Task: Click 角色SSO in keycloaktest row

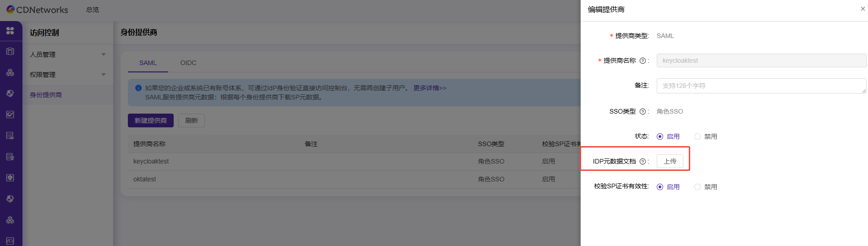Action: (x=491, y=161)
